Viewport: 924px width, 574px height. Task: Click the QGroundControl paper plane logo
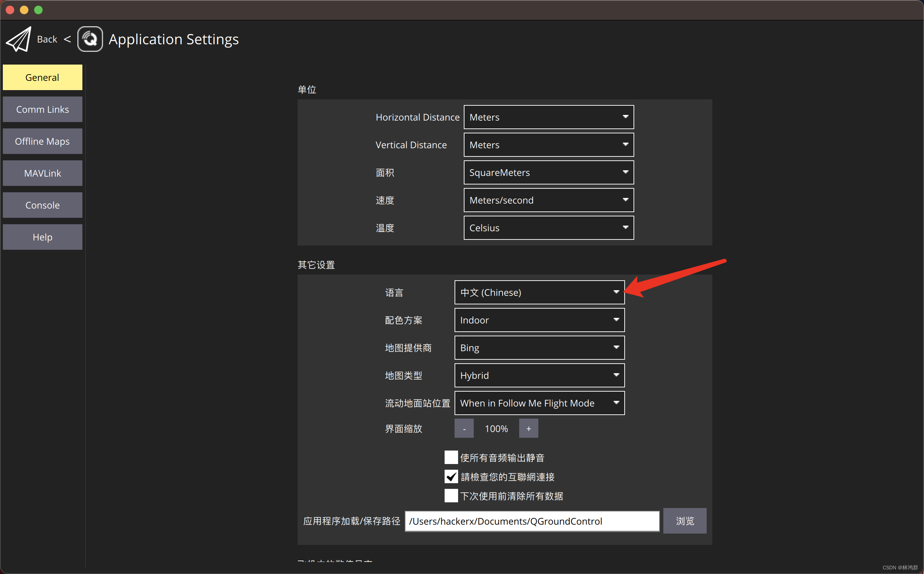tap(17, 39)
